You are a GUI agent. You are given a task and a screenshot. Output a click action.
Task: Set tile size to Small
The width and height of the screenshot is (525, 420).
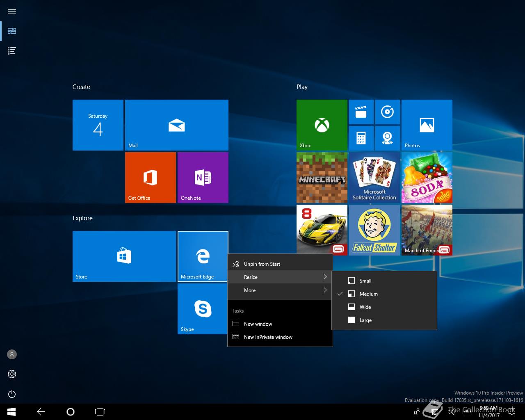click(384, 281)
